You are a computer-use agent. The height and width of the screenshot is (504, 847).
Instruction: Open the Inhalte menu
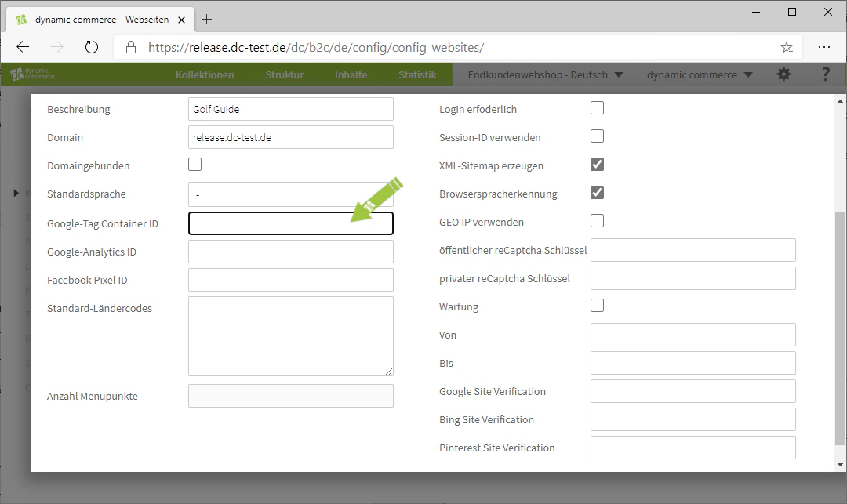point(351,74)
